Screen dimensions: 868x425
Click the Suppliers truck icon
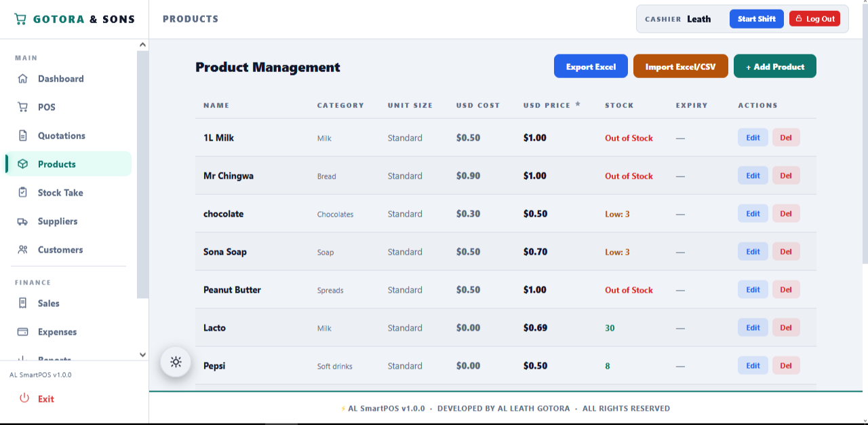click(x=23, y=221)
